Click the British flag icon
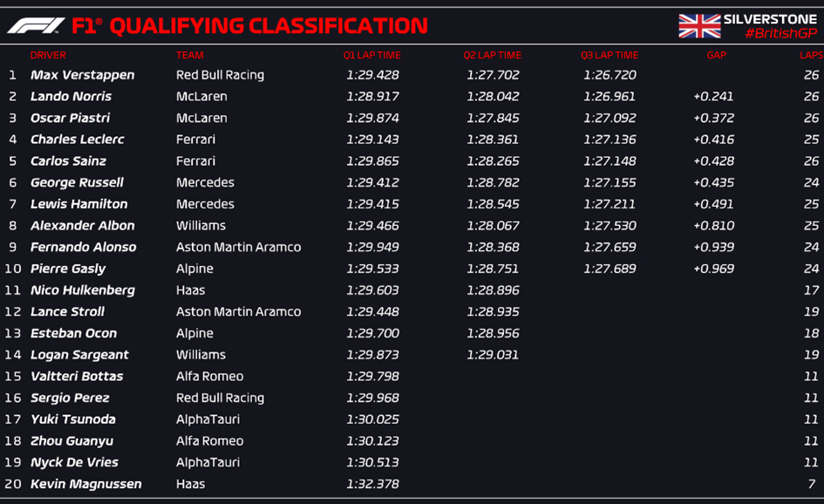This screenshot has width=824, height=504. [699, 25]
